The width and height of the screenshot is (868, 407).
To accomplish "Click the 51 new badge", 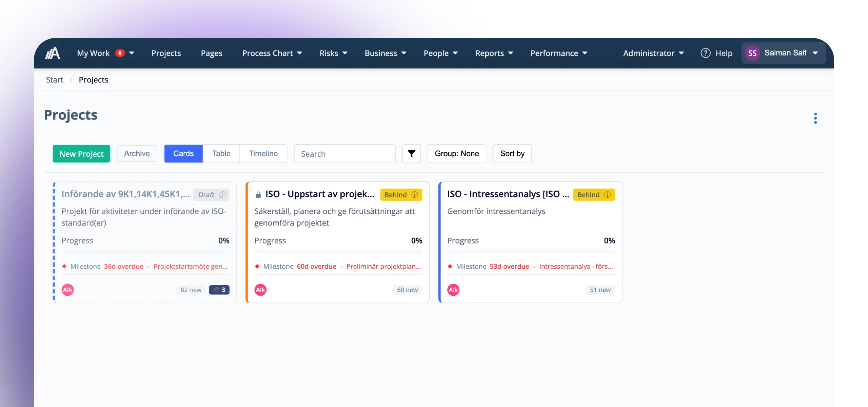I will coord(600,290).
